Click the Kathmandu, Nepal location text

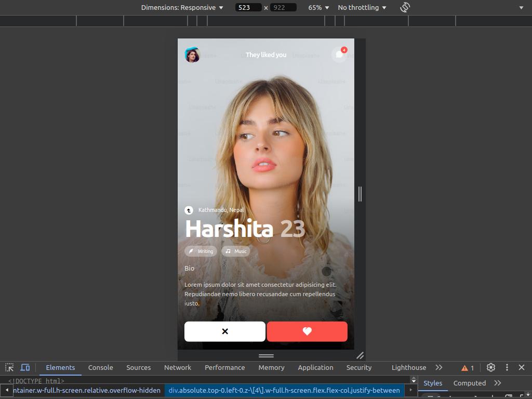(x=221, y=210)
